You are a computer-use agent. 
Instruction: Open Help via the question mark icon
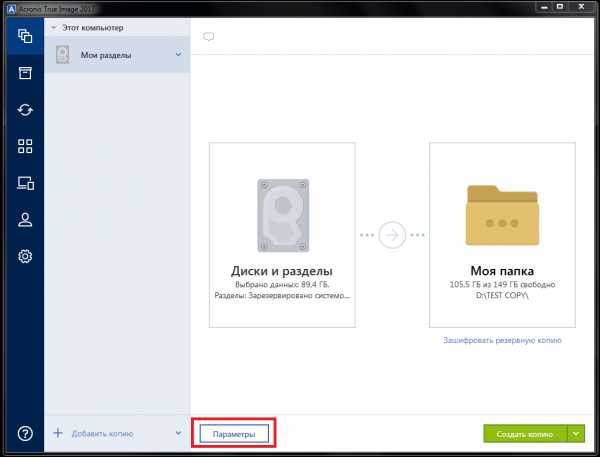pos(24,433)
